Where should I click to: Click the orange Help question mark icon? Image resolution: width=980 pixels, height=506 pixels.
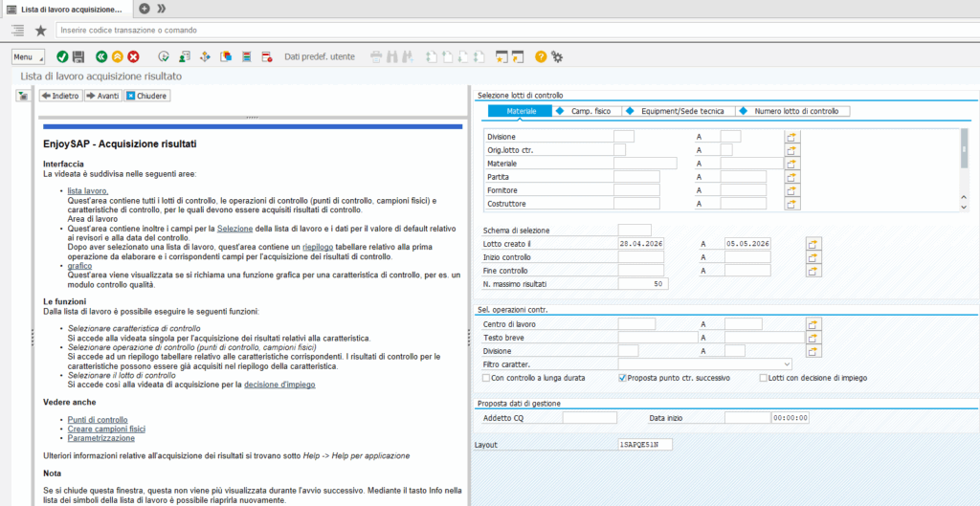coord(541,56)
